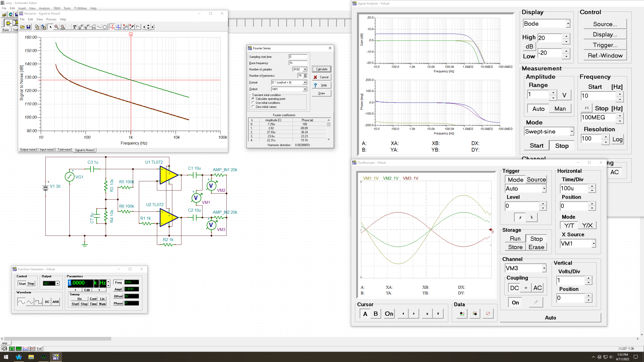644x362 pixels.
Task: Click the schematic horizontal scrollbar thumb
Action: point(58,339)
